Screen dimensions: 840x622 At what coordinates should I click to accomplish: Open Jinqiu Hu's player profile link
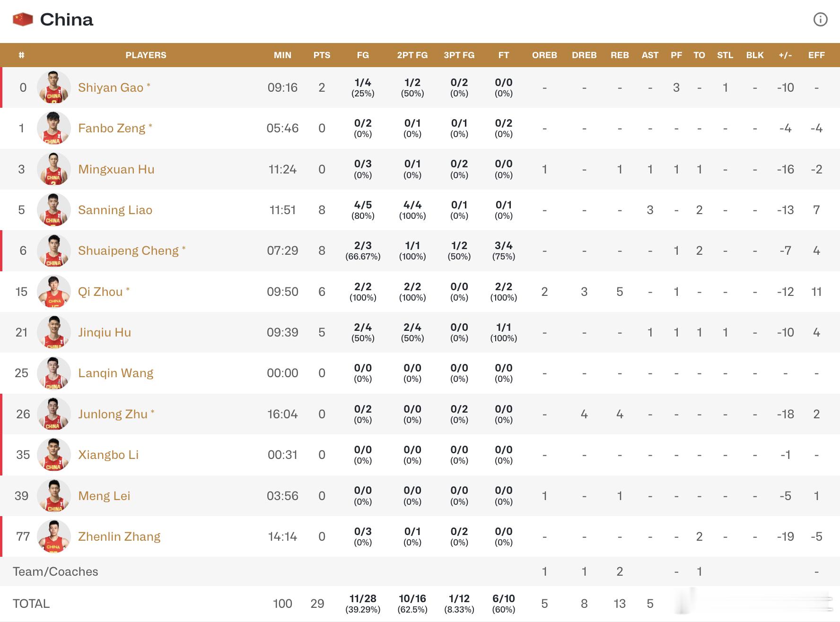point(105,332)
